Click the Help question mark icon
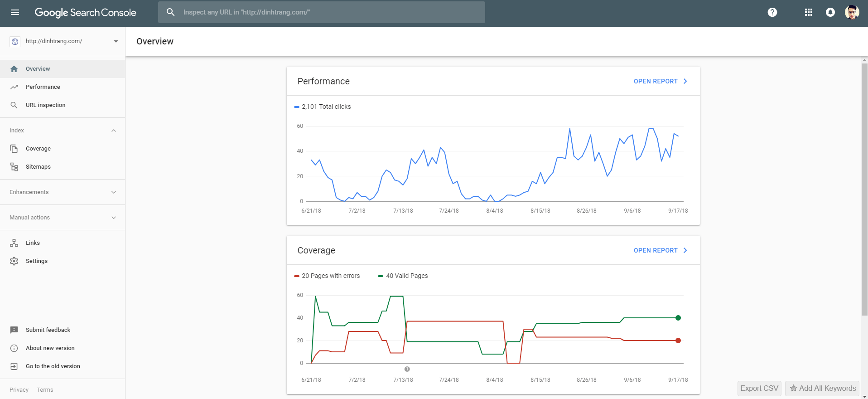Screen dimensions: 868x399 [x=772, y=12]
